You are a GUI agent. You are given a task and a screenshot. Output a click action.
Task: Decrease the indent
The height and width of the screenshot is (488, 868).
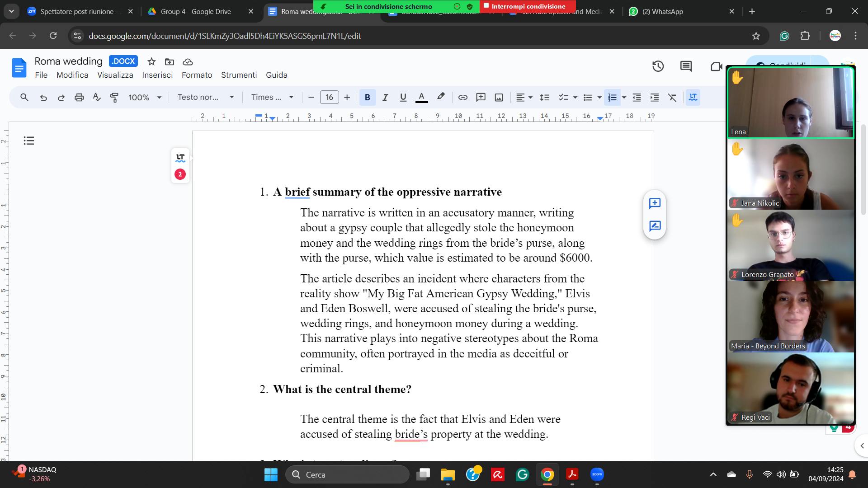(637, 97)
